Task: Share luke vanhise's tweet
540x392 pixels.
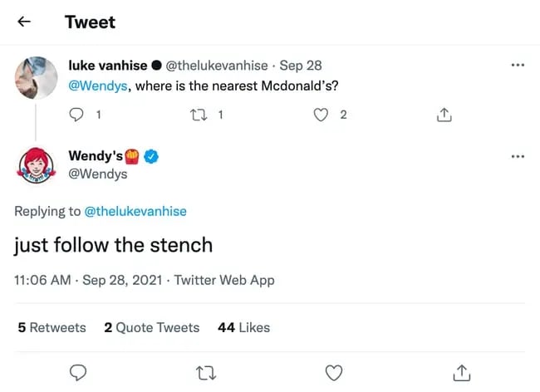Action: (x=444, y=115)
